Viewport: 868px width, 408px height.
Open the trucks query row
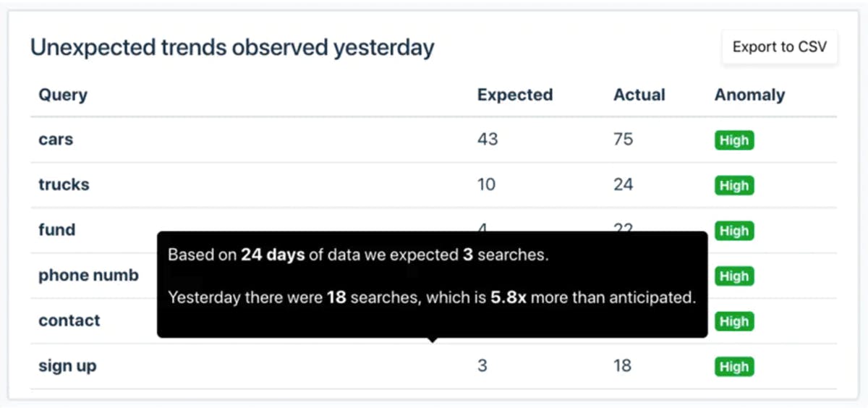click(x=433, y=184)
